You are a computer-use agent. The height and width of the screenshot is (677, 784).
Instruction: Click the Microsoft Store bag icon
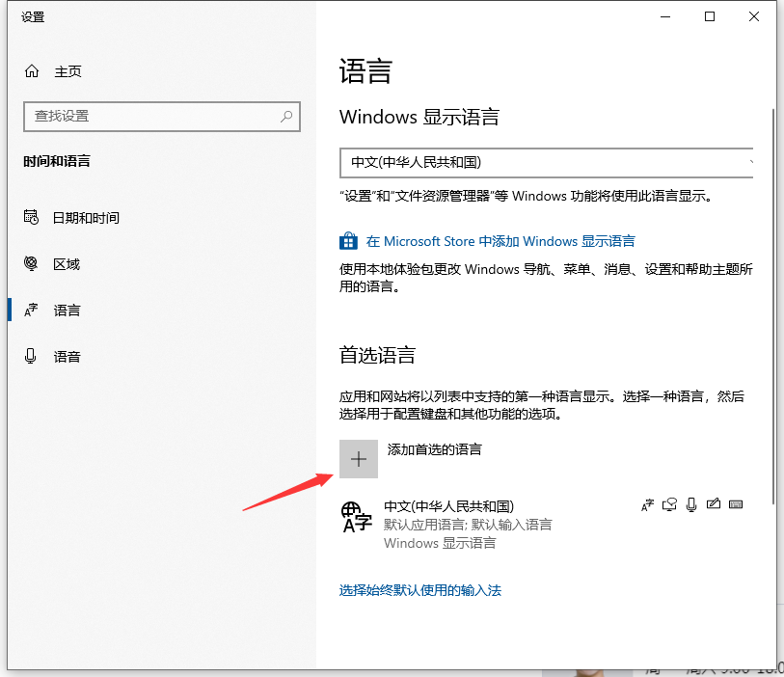tap(348, 240)
